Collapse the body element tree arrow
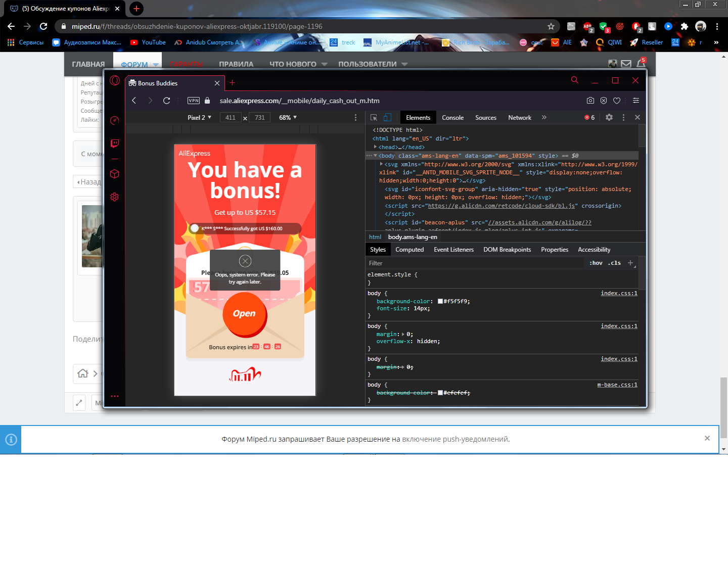This screenshot has width=728, height=567. click(x=375, y=156)
